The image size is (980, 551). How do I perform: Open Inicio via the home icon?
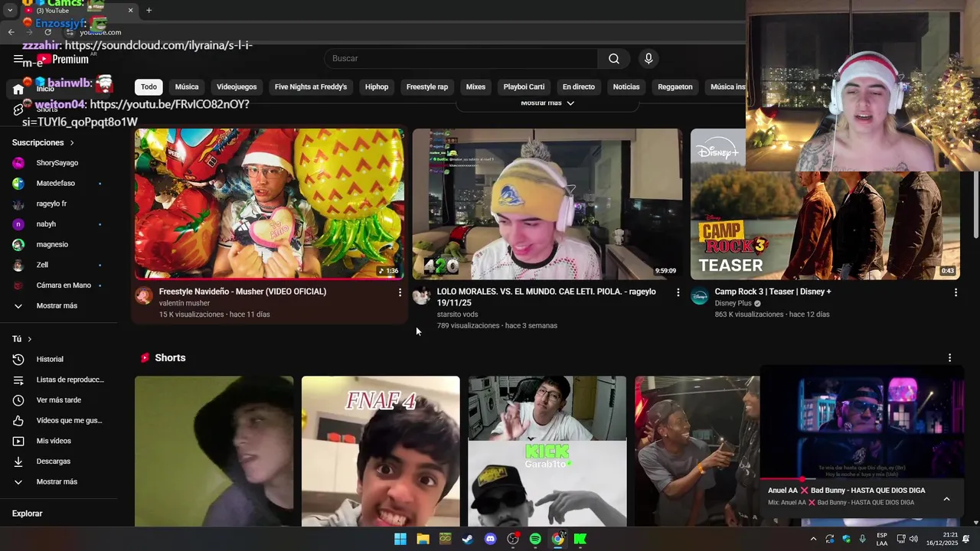[18, 90]
